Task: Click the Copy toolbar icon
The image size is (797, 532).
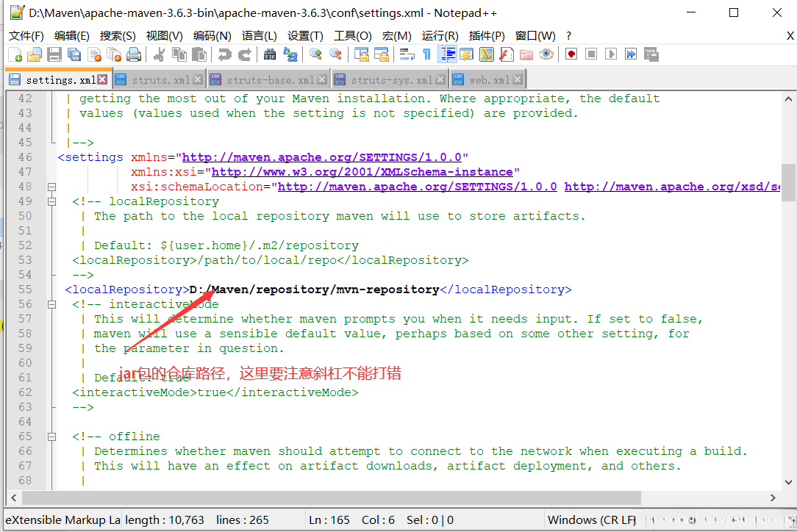Action: 179,54
